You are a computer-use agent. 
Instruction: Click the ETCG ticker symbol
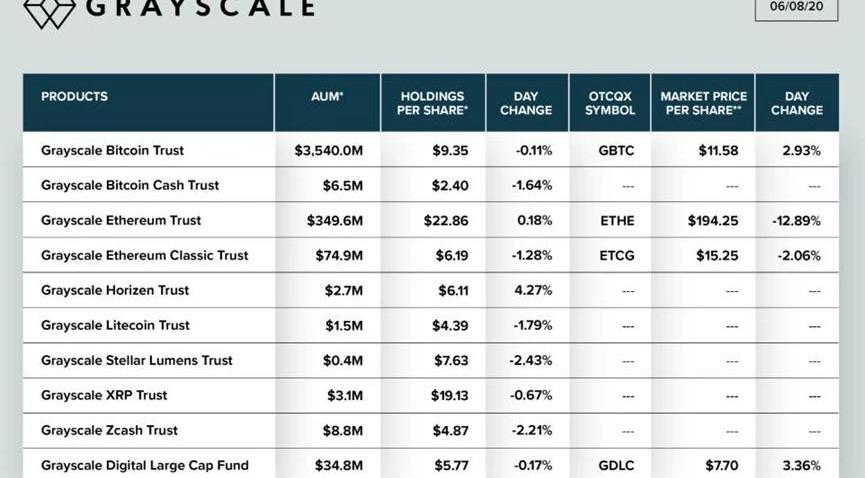[x=617, y=256]
